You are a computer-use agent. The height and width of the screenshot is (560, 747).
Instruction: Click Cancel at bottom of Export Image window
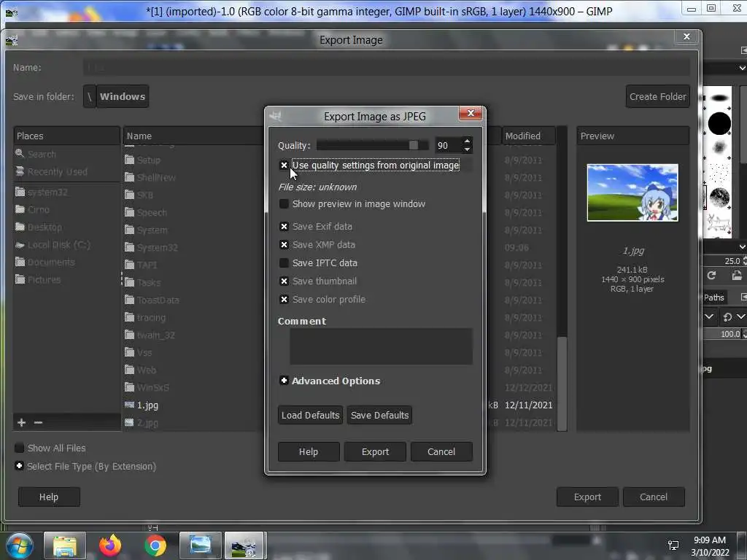(x=653, y=497)
